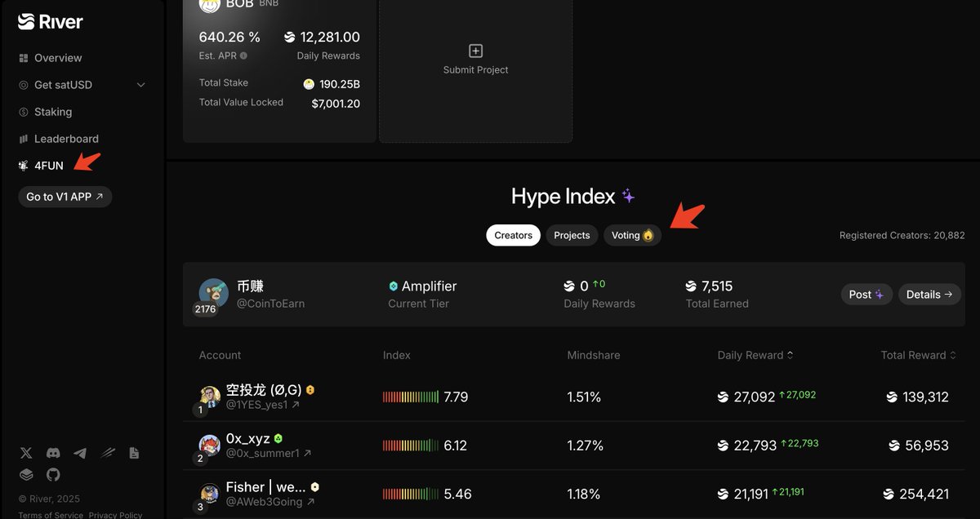
Task: Switch to the Projects tab
Action: coord(572,235)
